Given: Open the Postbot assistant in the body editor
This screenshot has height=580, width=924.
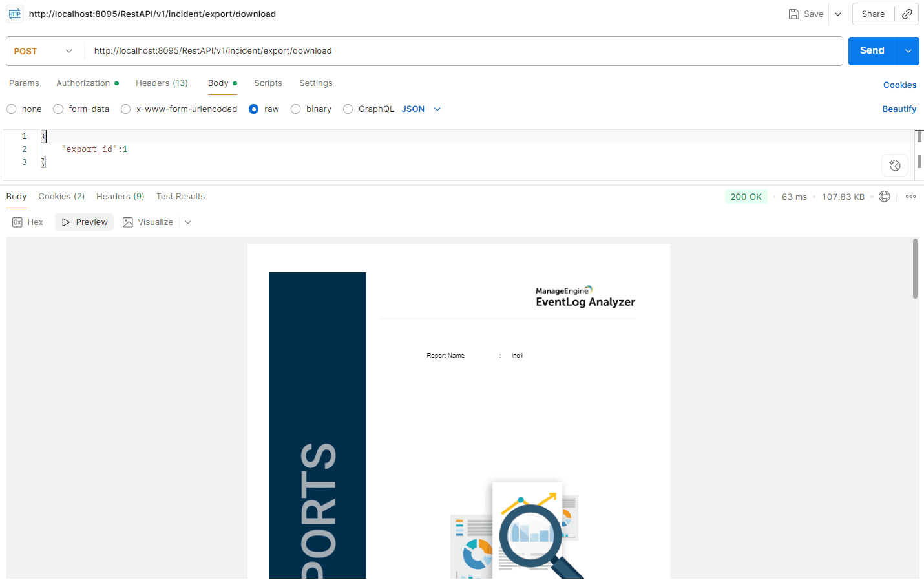Looking at the screenshot, I should click(895, 165).
